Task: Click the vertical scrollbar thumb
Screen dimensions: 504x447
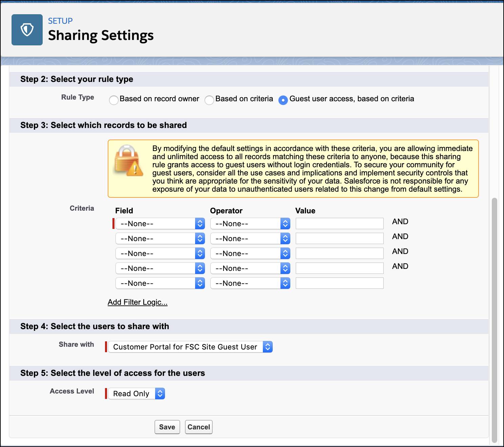Action: tap(495, 320)
